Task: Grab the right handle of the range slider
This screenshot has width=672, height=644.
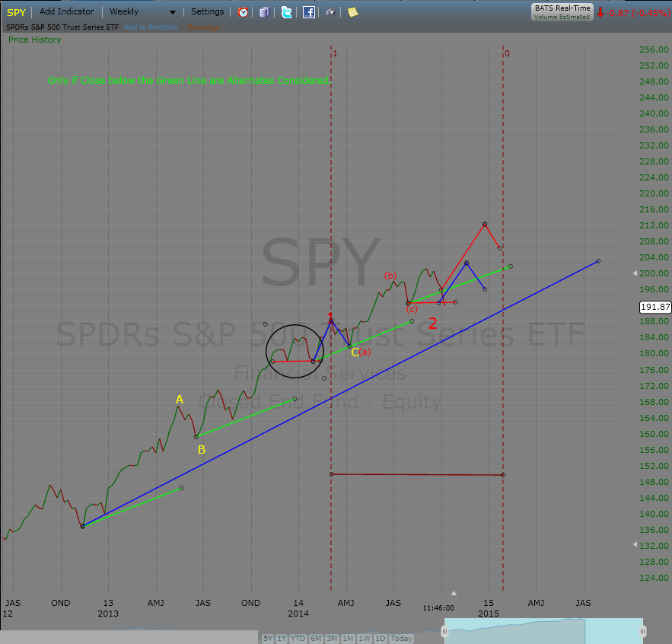Action: pos(643,631)
